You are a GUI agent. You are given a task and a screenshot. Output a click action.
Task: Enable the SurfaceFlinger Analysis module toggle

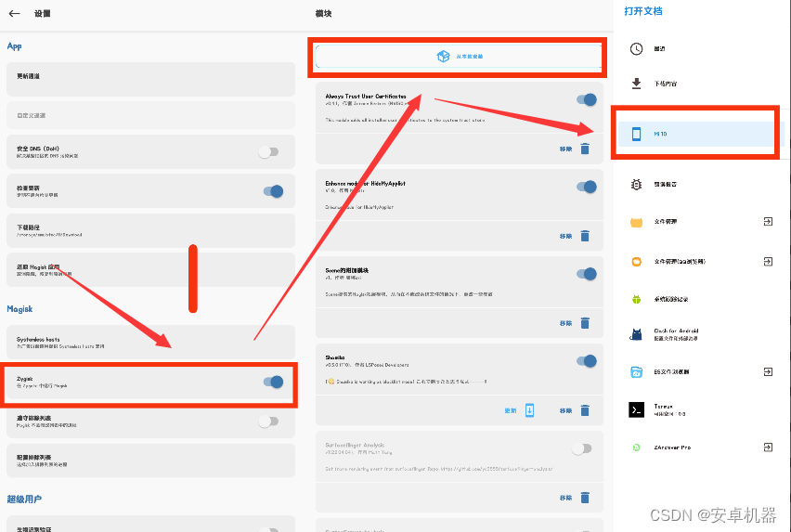click(582, 448)
